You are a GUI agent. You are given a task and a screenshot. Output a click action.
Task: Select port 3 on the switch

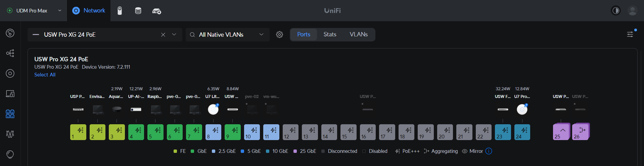(x=117, y=132)
